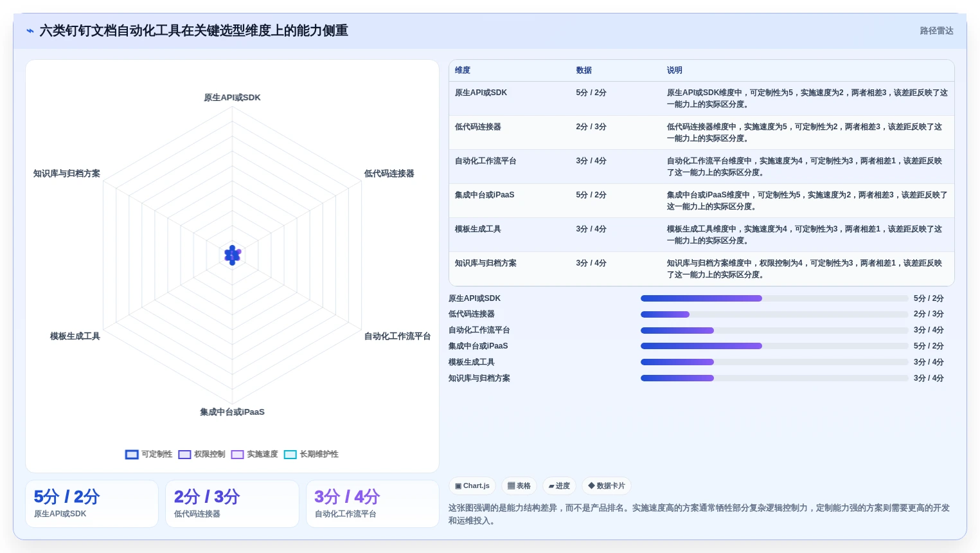Click the main title 六类钉钉文档自动化工具
This screenshot has width=980, height=553.
193,31
